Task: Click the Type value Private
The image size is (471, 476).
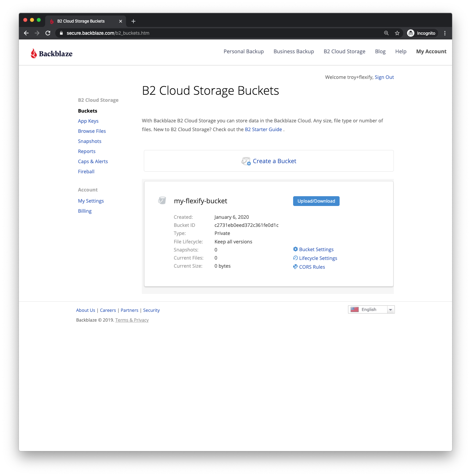Action: (222, 233)
